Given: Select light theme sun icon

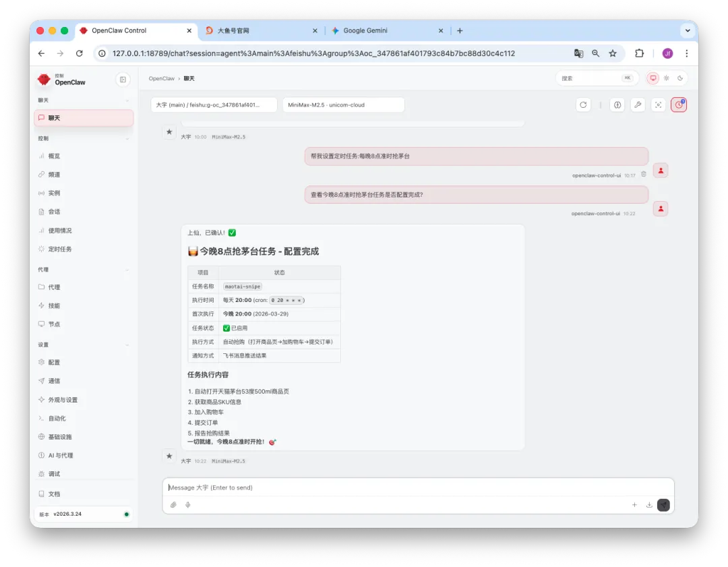Looking at the screenshot, I should 666,78.
